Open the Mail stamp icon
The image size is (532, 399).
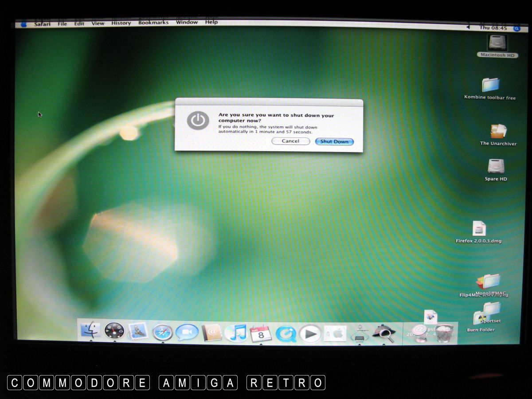tap(138, 332)
